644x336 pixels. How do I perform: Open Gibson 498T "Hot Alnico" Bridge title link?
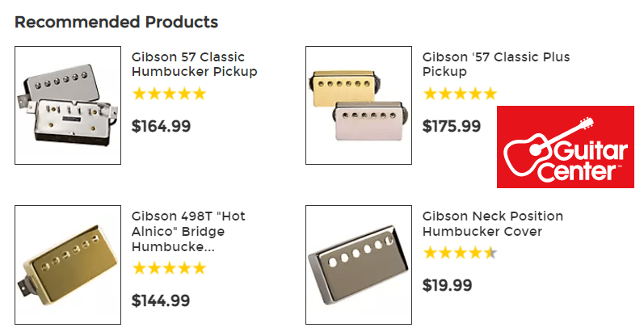point(188,231)
